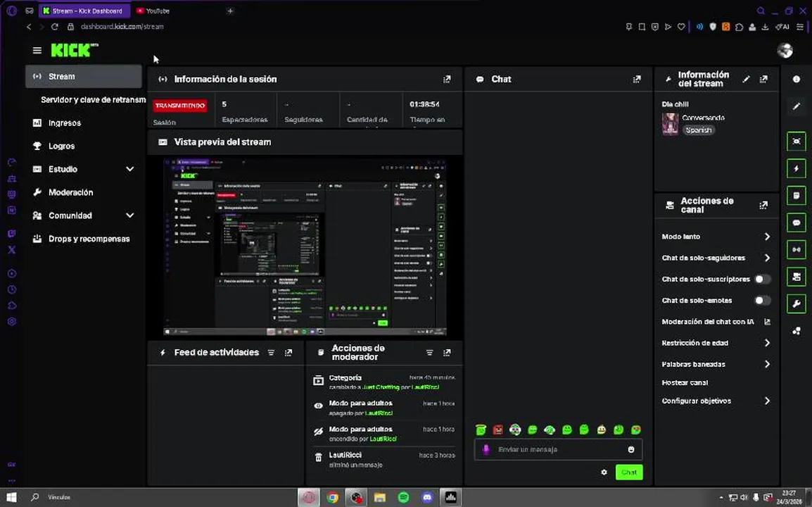This screenshot has height=507, width=812.
Task: Reload the page in browser toolbar
Action: click(54, 27)
